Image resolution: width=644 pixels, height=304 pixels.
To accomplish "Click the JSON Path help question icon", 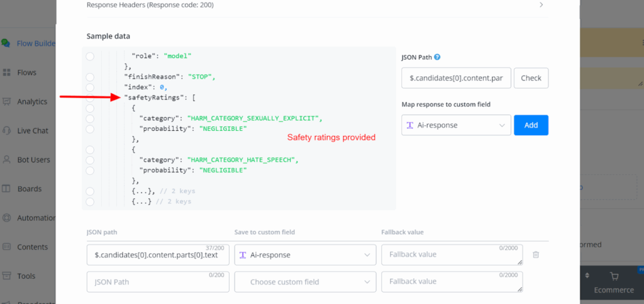I will click(437, 57).
